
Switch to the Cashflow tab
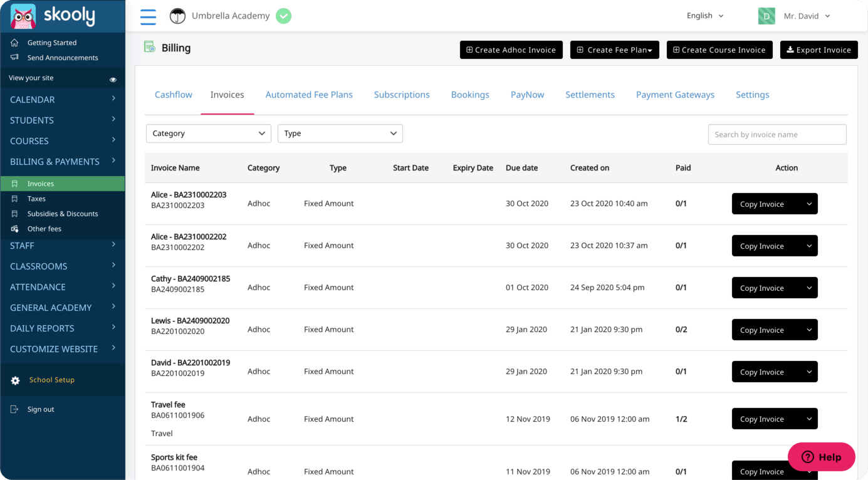click(174, 95)
